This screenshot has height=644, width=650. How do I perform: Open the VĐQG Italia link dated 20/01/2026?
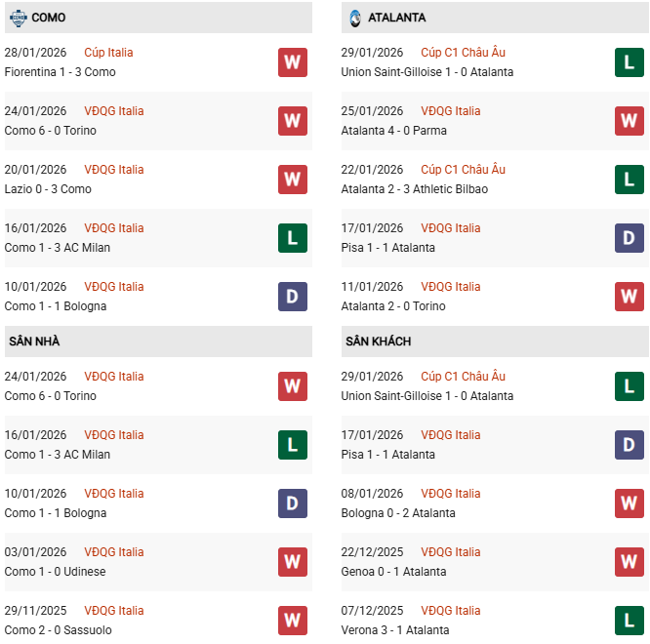coord(113,170)
